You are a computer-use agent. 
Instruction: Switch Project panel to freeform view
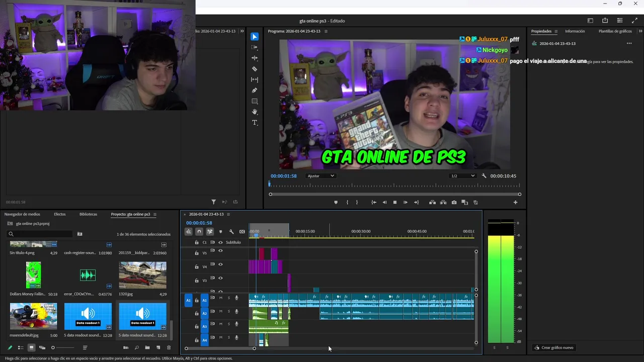[x=42, y=347]
